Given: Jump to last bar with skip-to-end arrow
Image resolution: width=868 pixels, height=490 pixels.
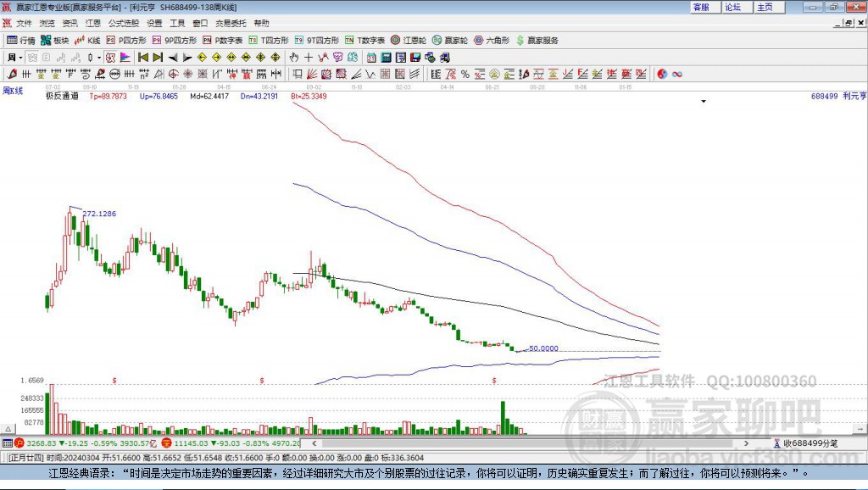Looking at the screenshot, I should pyautogui.click(x=158, y=58).
